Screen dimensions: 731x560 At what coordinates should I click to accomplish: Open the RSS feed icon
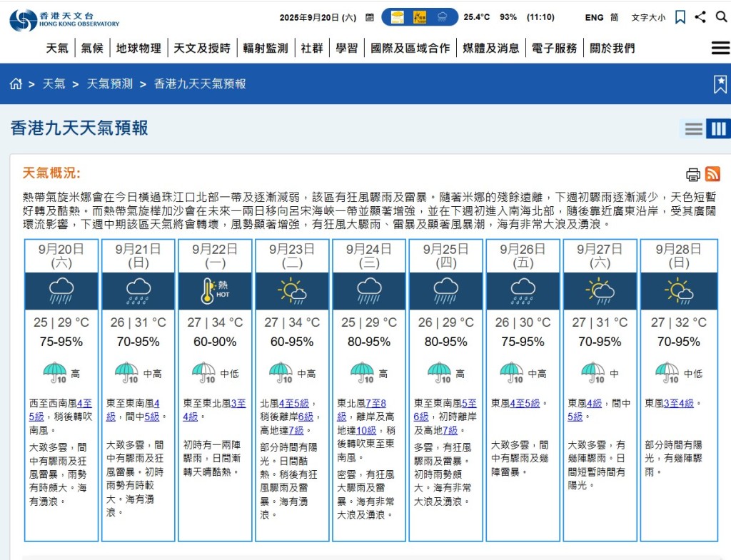pyautogui.click(x=713, y=174)
